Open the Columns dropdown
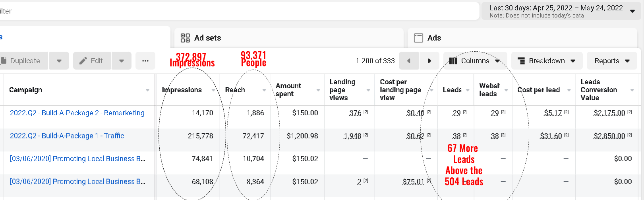Image resolution: width=644 pixels, height=200 pixels. click(475, 61)
